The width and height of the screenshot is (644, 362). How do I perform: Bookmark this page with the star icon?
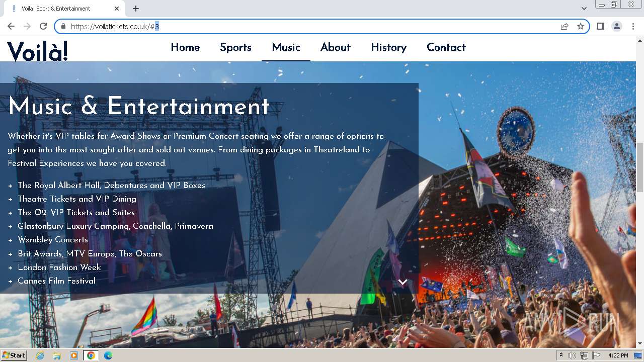tap(581, 26)
